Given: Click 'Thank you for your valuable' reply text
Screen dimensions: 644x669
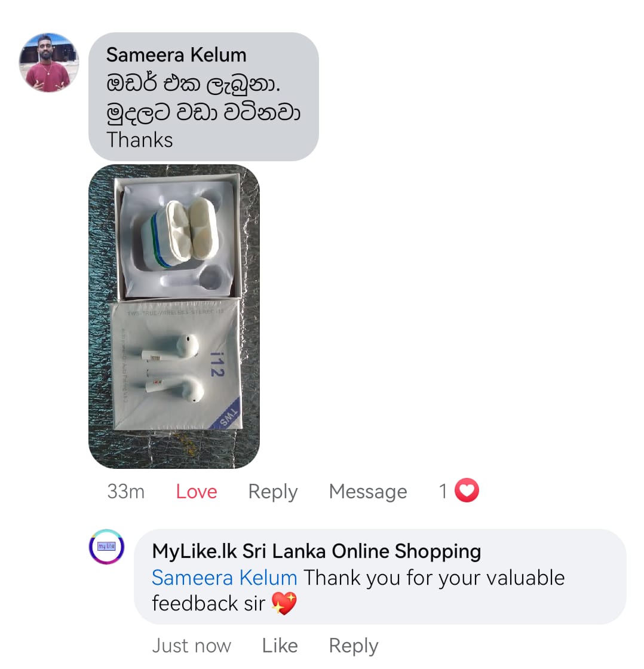Looking at the screenshot, I should click(434, 578).
